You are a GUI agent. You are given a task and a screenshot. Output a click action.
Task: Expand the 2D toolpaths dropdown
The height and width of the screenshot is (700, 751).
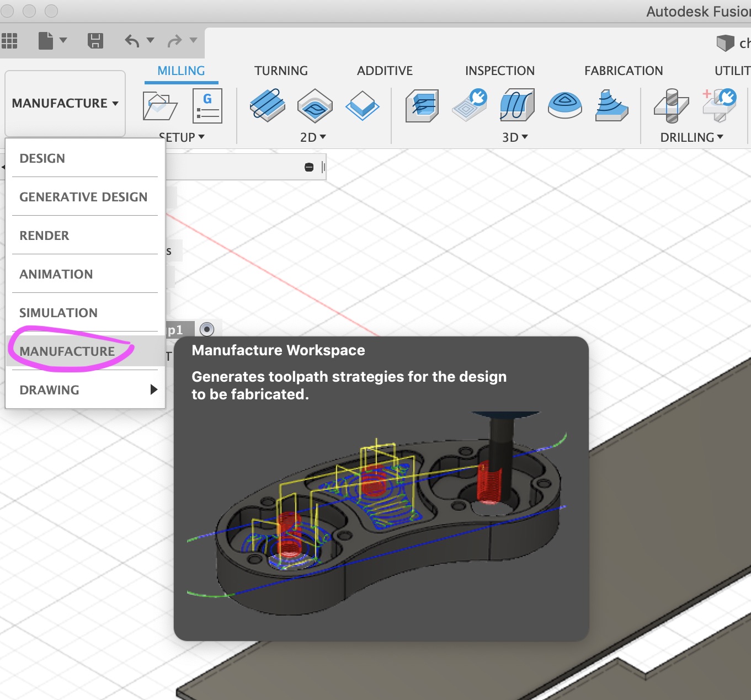[313, 137]
